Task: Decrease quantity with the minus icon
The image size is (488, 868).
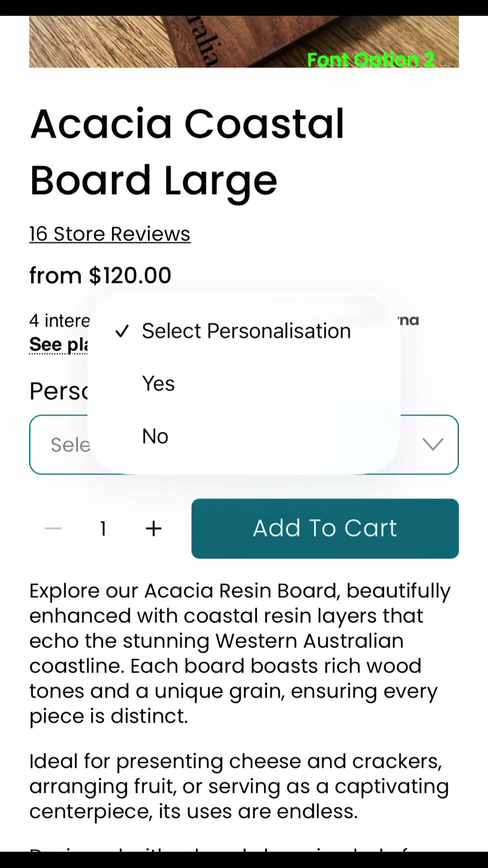Action: [53, 528]
